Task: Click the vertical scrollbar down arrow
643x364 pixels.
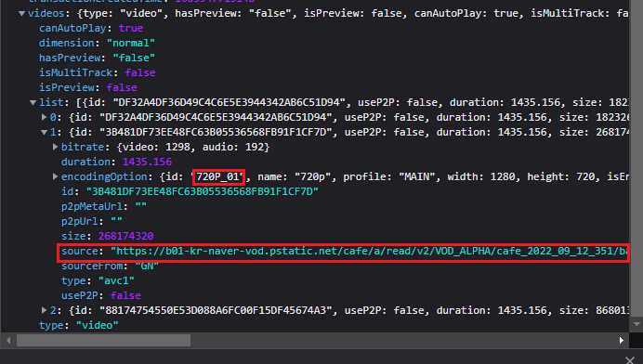Action: [636, 325]
